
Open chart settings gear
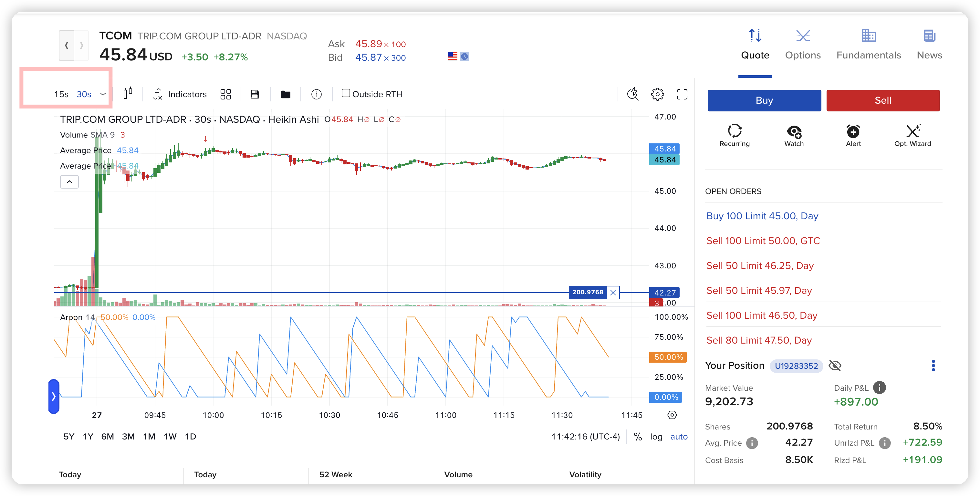(657, 94)
